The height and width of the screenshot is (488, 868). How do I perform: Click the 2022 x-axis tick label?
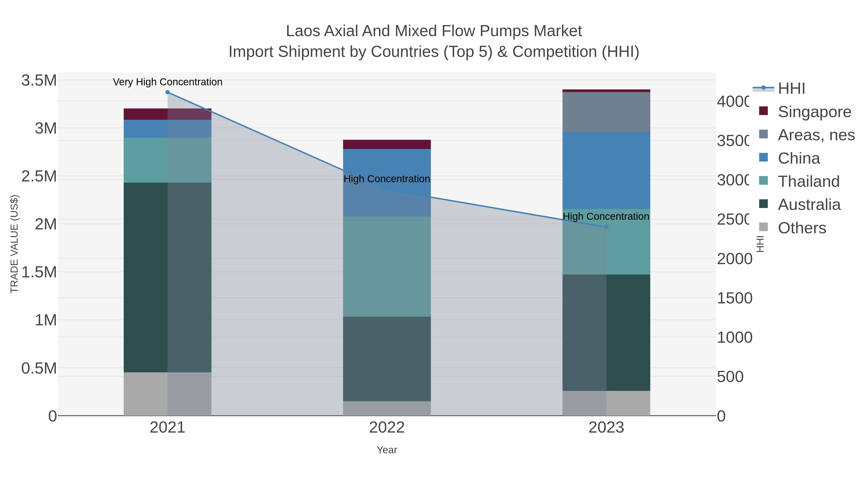point(387,428)
